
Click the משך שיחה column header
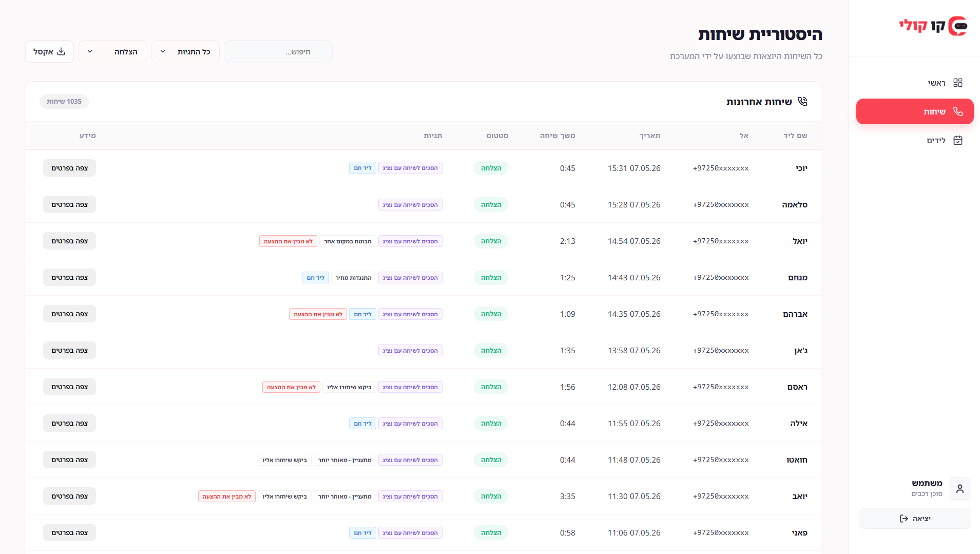pyautogui.click(x=558, y=136)
